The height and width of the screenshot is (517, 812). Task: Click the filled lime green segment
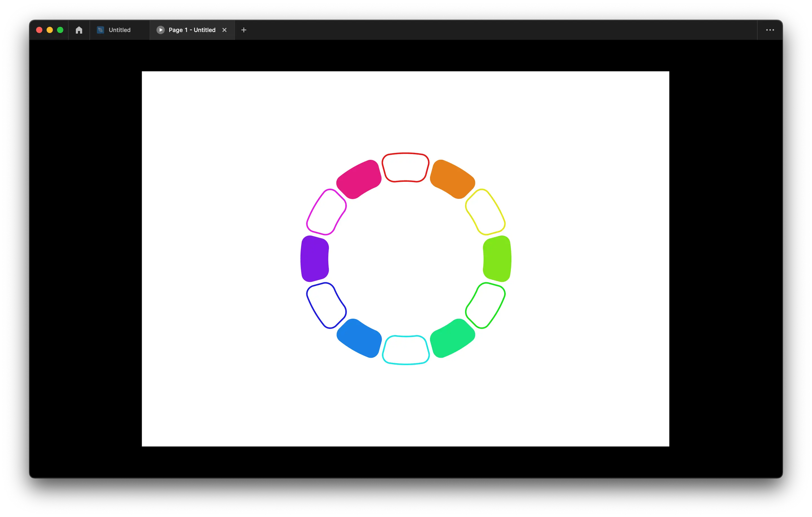coord(497,258)
